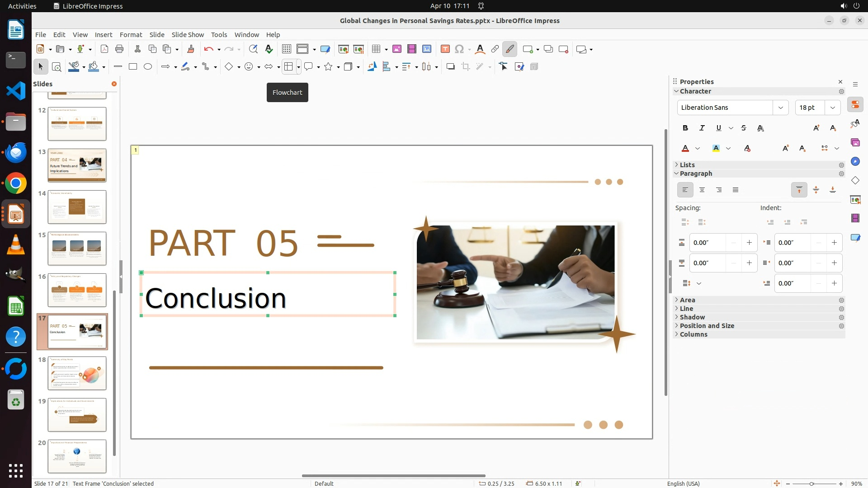Toggle Bold in Character panel

tap(685, 128)
